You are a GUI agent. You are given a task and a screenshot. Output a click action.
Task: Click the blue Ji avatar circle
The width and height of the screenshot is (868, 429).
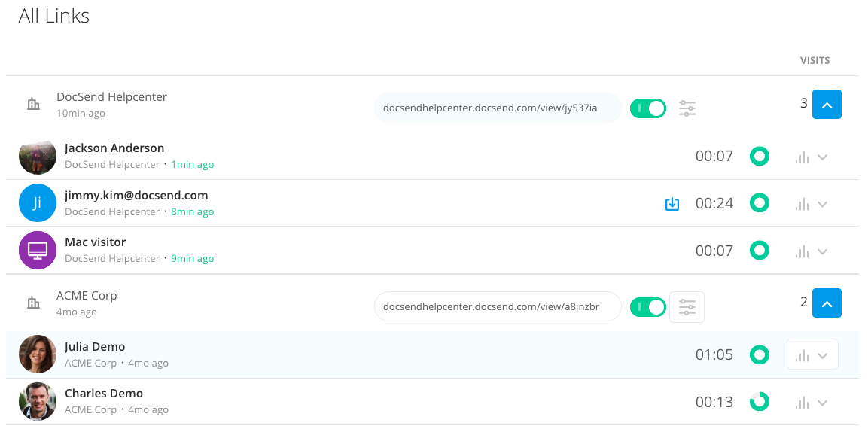click(38, 203)
